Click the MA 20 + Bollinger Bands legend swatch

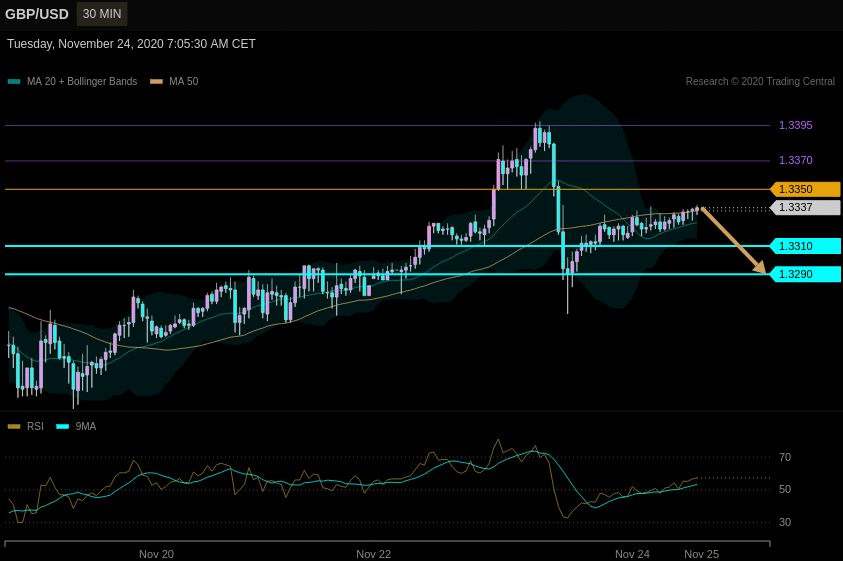(14, 82)
